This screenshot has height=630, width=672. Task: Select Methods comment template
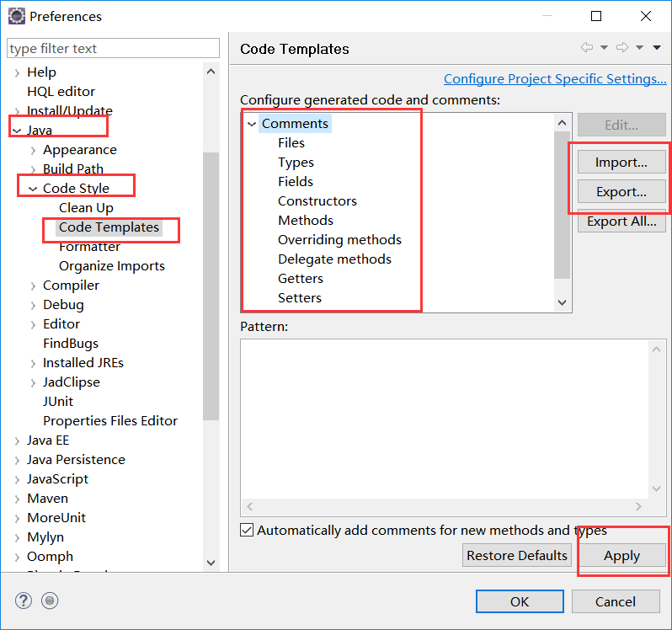point(306,221)
